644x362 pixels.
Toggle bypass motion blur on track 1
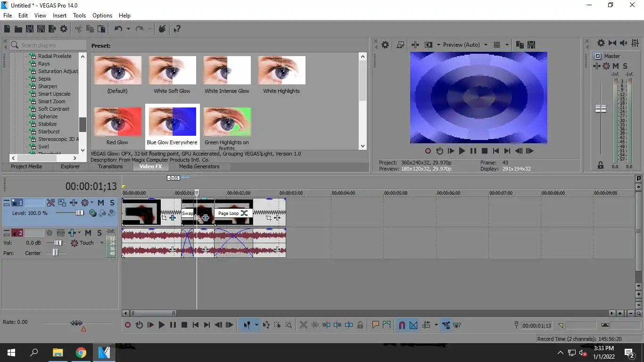coord(51,203)
